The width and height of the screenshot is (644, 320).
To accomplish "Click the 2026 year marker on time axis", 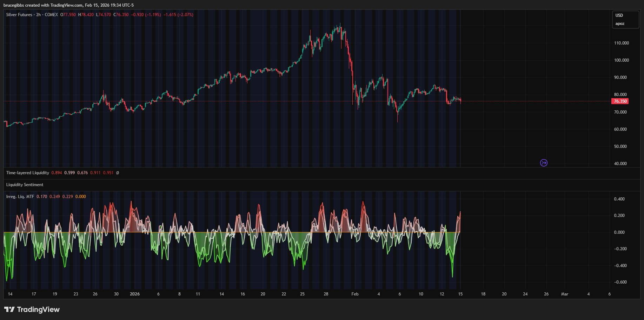I will click(x=135, y=294).
